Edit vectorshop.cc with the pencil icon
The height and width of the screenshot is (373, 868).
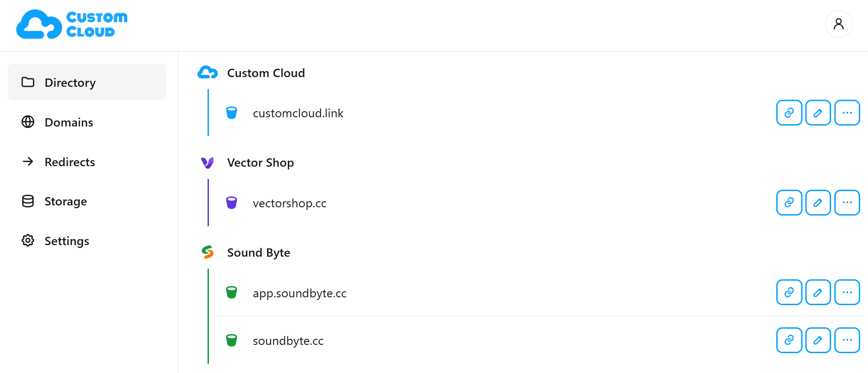pyautogui.click(x=818, y=203)
